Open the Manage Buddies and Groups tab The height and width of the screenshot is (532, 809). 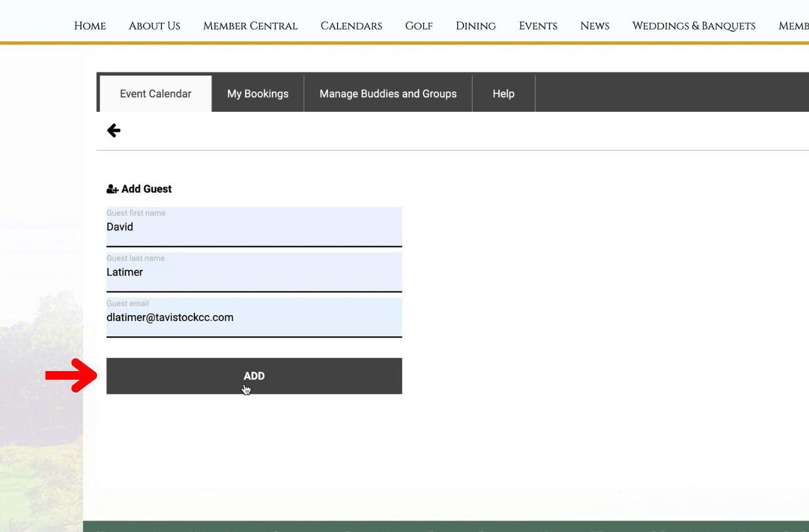(x=388, y=94)
